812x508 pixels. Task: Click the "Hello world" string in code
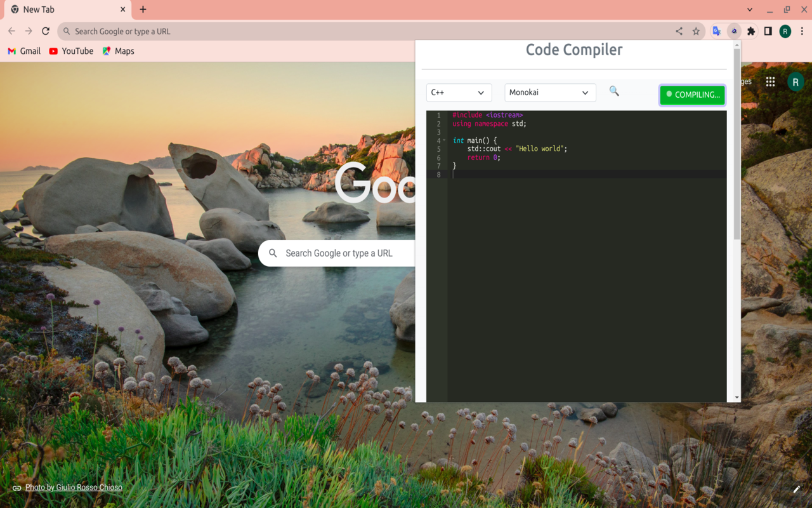539,149
